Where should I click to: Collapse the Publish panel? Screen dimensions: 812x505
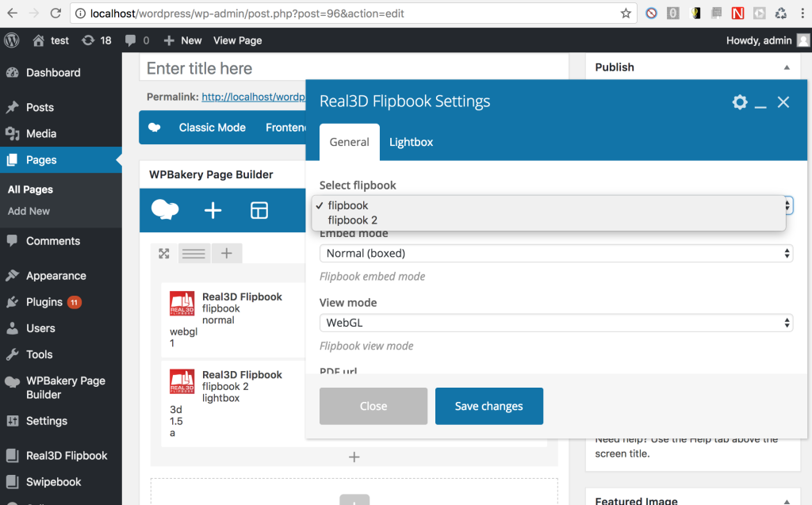(x=786, y=67)
